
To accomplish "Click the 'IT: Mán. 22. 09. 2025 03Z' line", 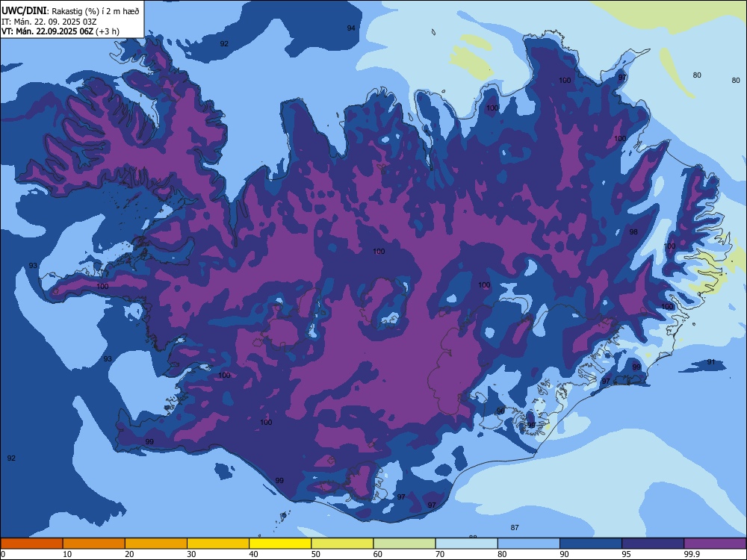I will [49, 22].
